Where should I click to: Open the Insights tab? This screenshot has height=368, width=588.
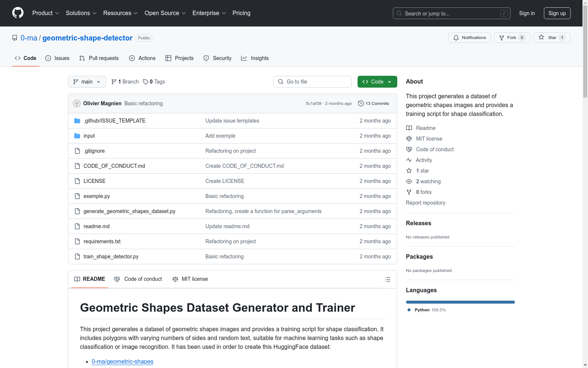click(x=255, y=58)
